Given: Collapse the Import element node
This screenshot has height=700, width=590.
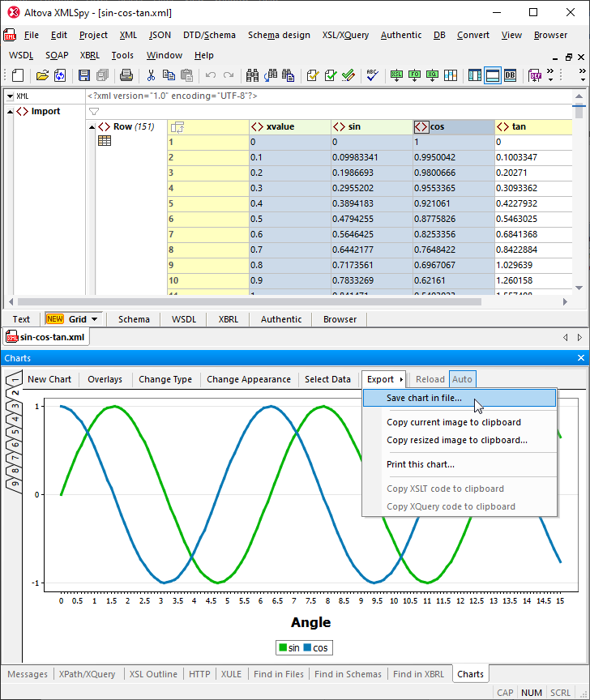Looking at the screenshot, I should tap(10, 111).
